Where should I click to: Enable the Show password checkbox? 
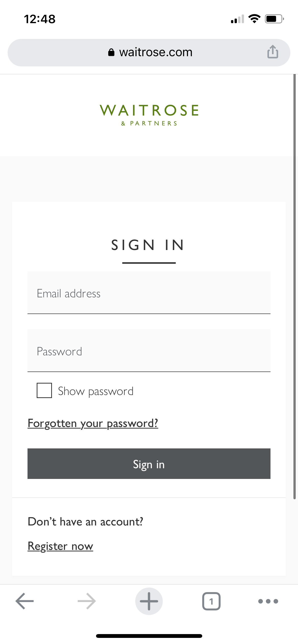click(x=44, y=390)
